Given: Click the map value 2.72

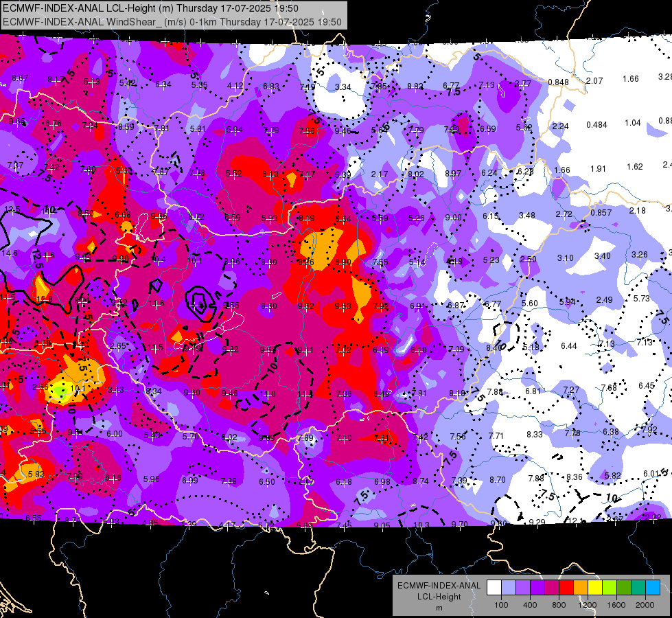Looking at the screenshot, I should click(x=564, y=214).
